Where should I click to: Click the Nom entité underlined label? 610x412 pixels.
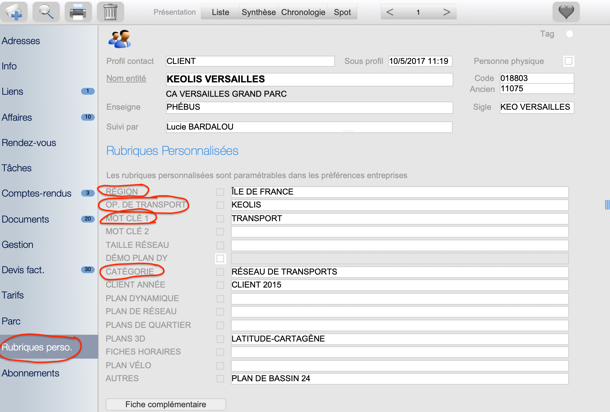126,79
